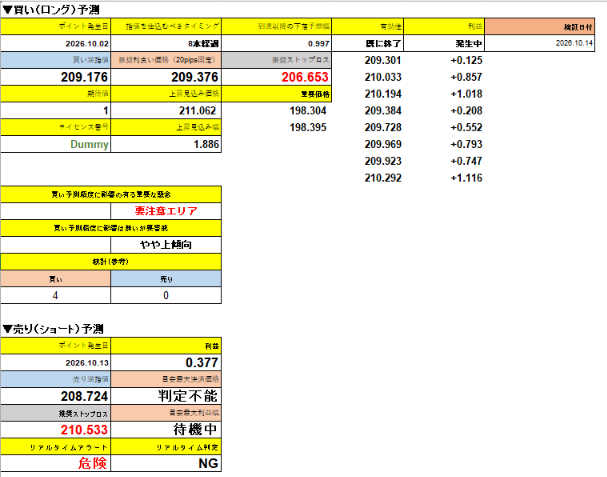Click the 上昇見込み幅 header cell

166,127
